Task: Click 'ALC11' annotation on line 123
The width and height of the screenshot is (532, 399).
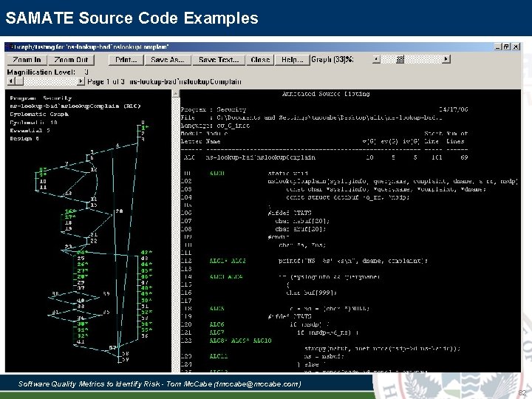Action: coord(219,356)
